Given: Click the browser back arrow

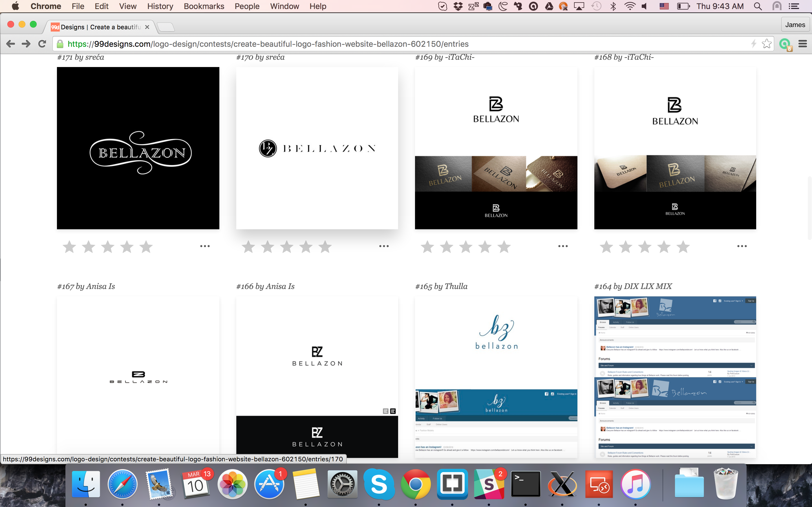Looking at the screenshot, I should [11, 44].
